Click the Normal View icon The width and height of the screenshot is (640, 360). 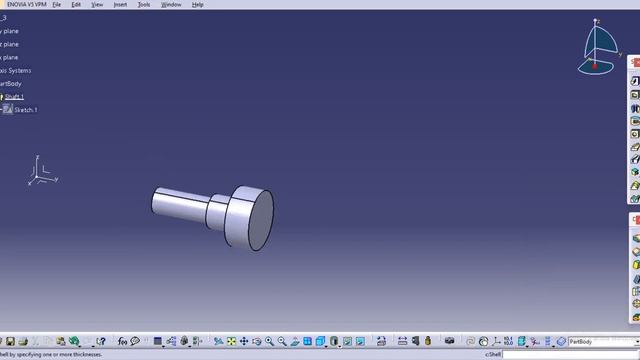(294, 341)
